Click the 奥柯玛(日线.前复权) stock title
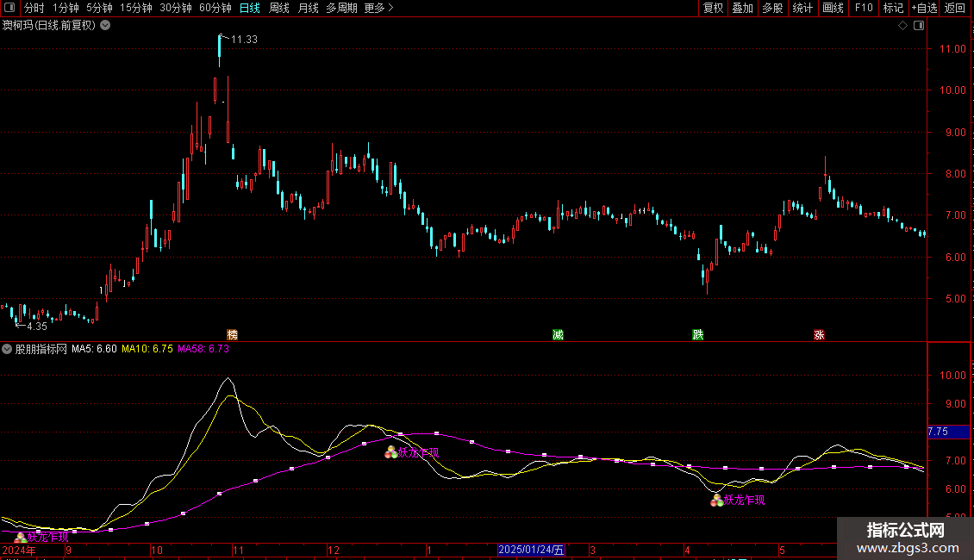974x560 pixels. [x=49, y=26]
